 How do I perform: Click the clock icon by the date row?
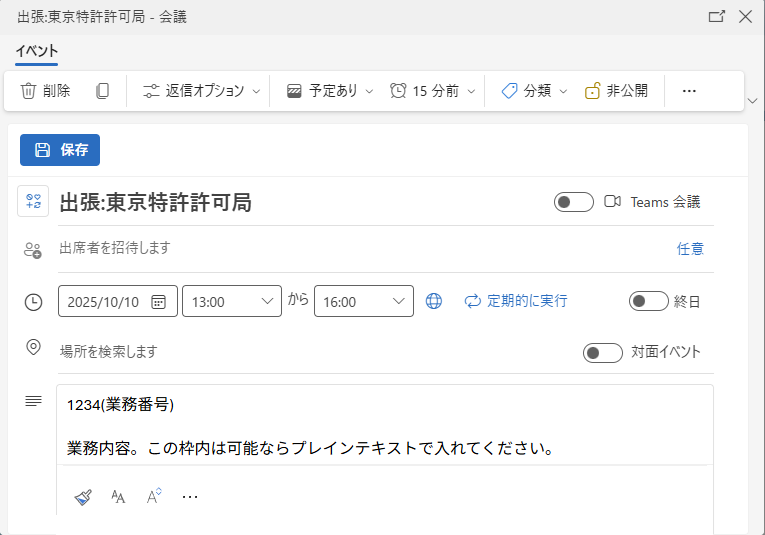pos(33,302)
